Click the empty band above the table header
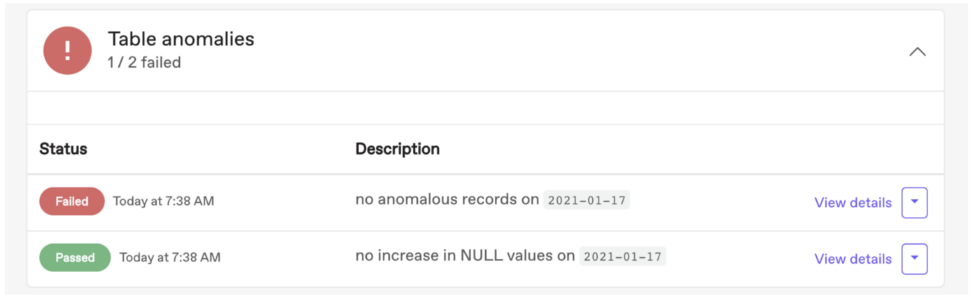The height and width of the screenshot is (305, 980). [485, 108]
